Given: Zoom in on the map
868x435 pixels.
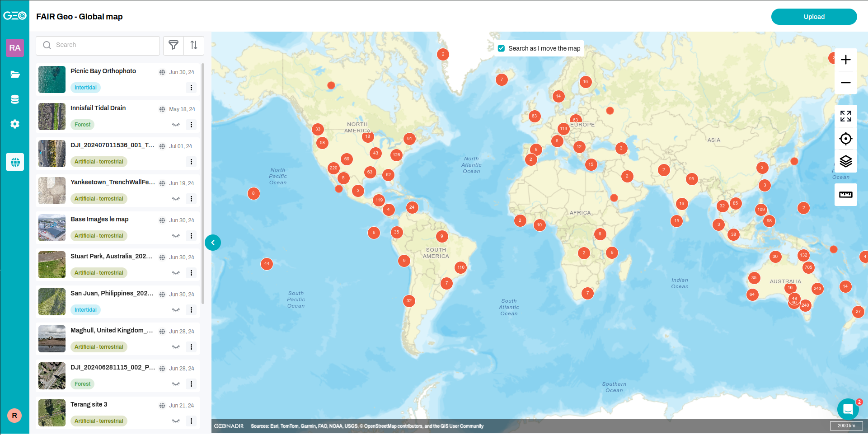Looking at the screenshot, I should tap(845, 60).
